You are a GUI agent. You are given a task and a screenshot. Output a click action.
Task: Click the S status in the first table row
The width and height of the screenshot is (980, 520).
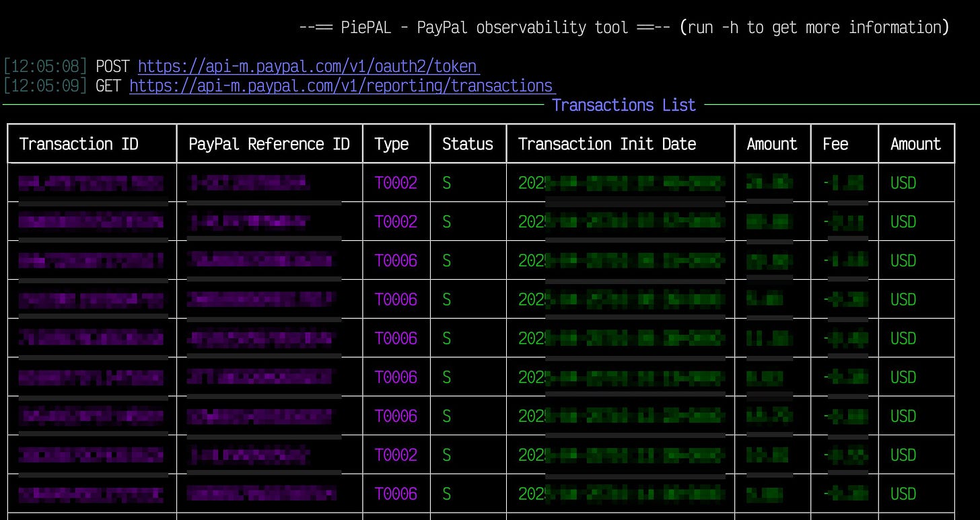[446, 183]
